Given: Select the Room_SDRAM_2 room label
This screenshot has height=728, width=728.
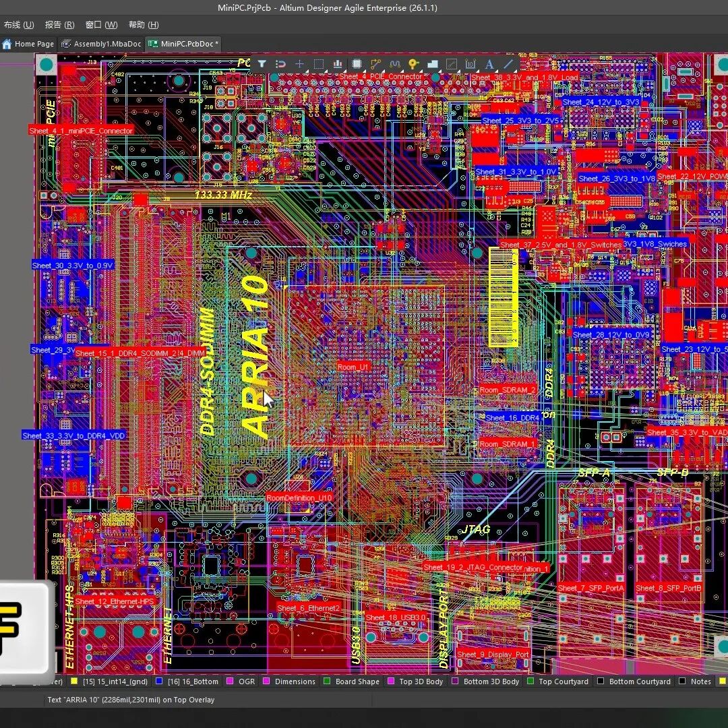Looking at the screenshot, I should click(x=508, y=390).
